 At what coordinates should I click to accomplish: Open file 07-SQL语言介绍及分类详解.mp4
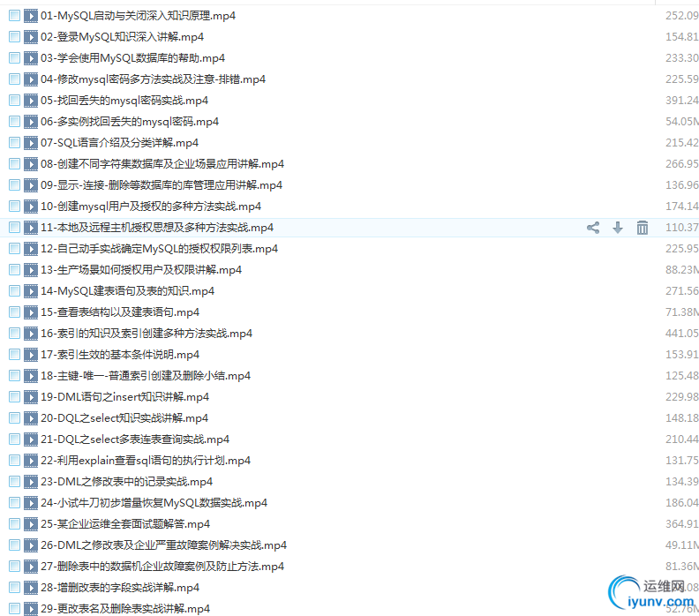119,143
